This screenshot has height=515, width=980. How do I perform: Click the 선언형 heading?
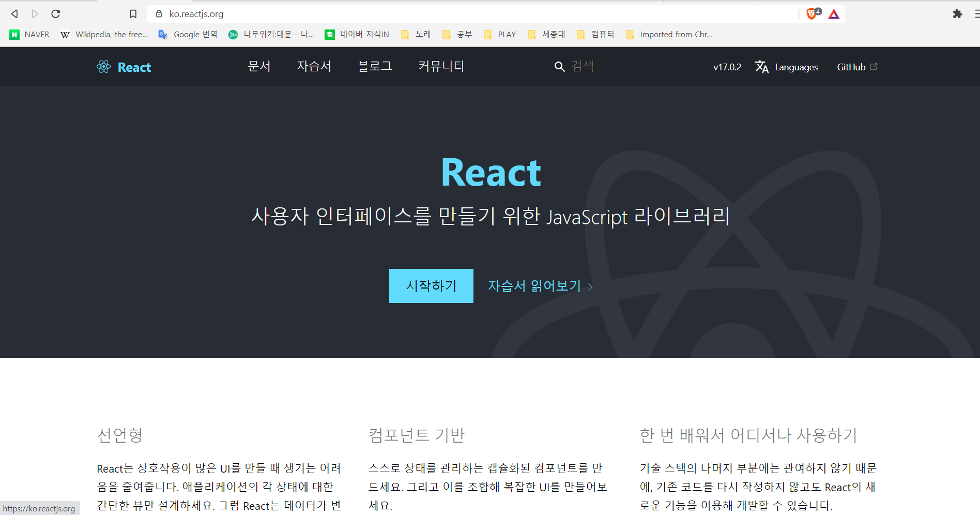click(x=120, y=435)
